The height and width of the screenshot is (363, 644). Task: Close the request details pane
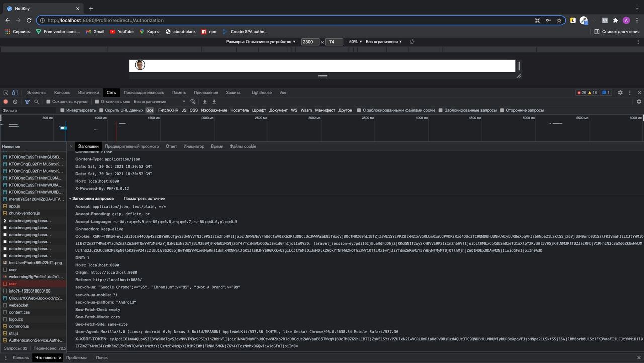[x=71, y=147]
